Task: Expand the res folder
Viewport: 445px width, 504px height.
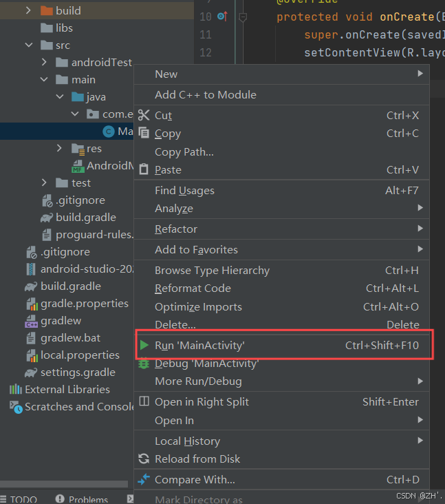Action: click(x=59, y=148)
